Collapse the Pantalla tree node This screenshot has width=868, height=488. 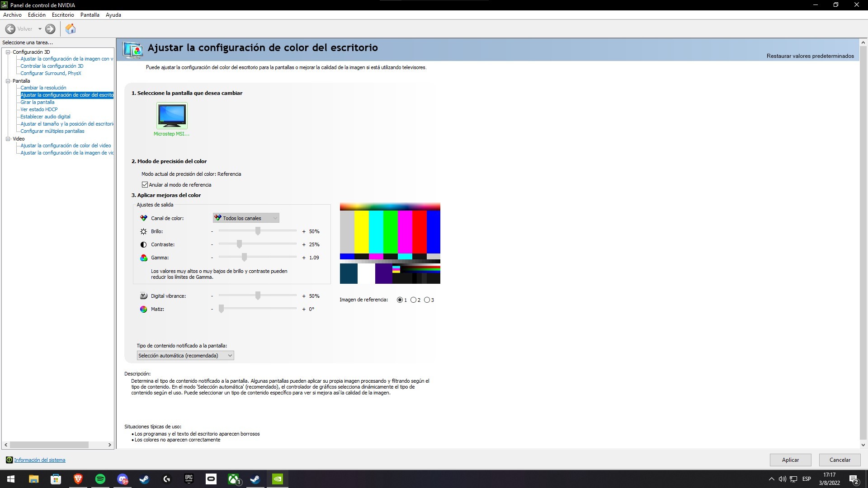(x=8, y=81)
